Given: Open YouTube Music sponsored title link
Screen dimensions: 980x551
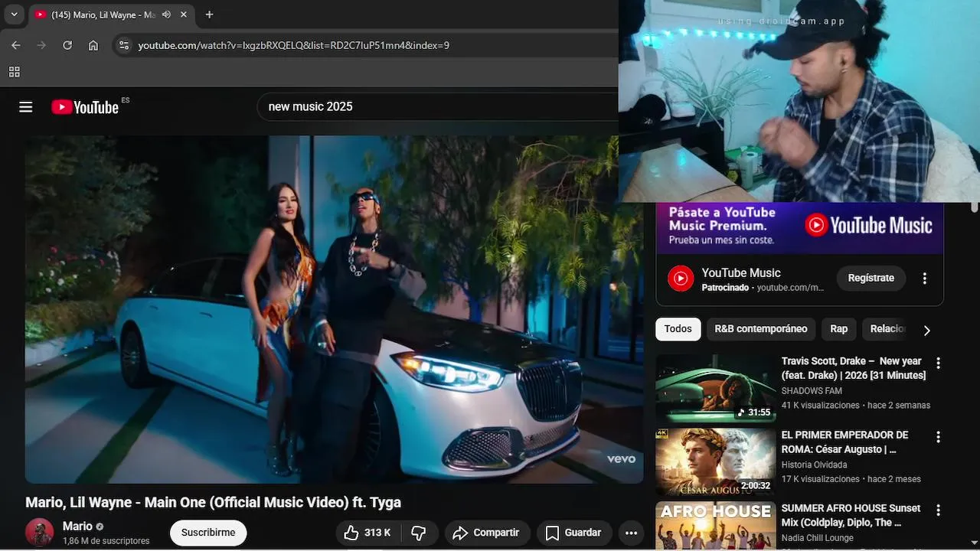Looking at the screenshot, I should tap(741, 272).
